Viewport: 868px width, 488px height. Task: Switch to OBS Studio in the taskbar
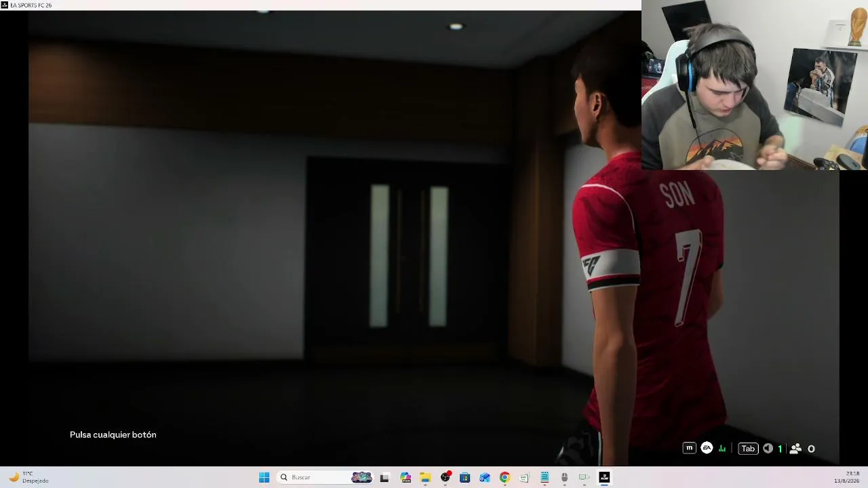(x=445, y=477)
